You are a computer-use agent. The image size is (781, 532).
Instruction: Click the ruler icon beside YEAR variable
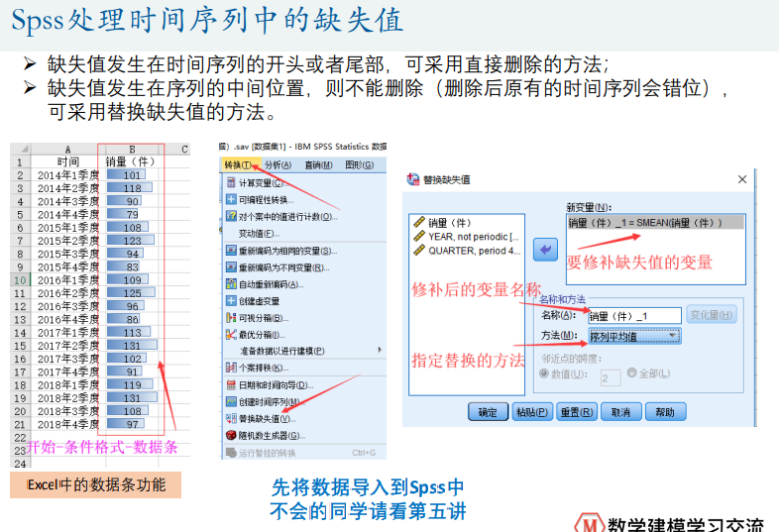420,237
